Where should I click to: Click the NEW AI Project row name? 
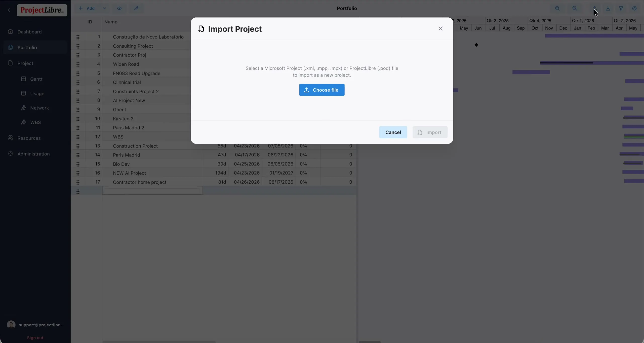click(x=129, y=173)
